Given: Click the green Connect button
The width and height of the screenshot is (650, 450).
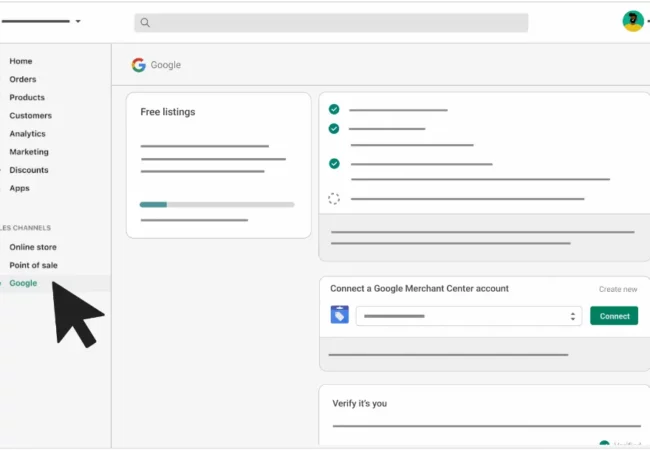Looking at the screenshot, I should coord(614,316).
